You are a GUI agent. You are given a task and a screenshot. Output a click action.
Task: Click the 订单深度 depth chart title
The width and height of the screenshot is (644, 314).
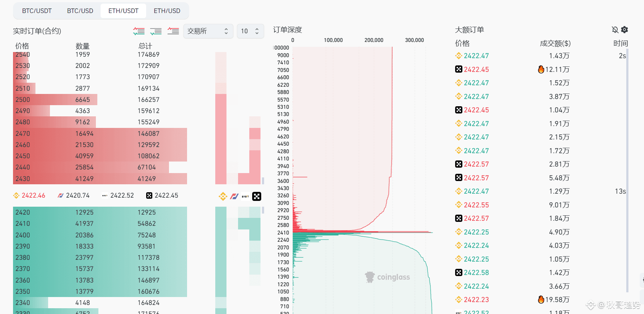coord(287,30)
